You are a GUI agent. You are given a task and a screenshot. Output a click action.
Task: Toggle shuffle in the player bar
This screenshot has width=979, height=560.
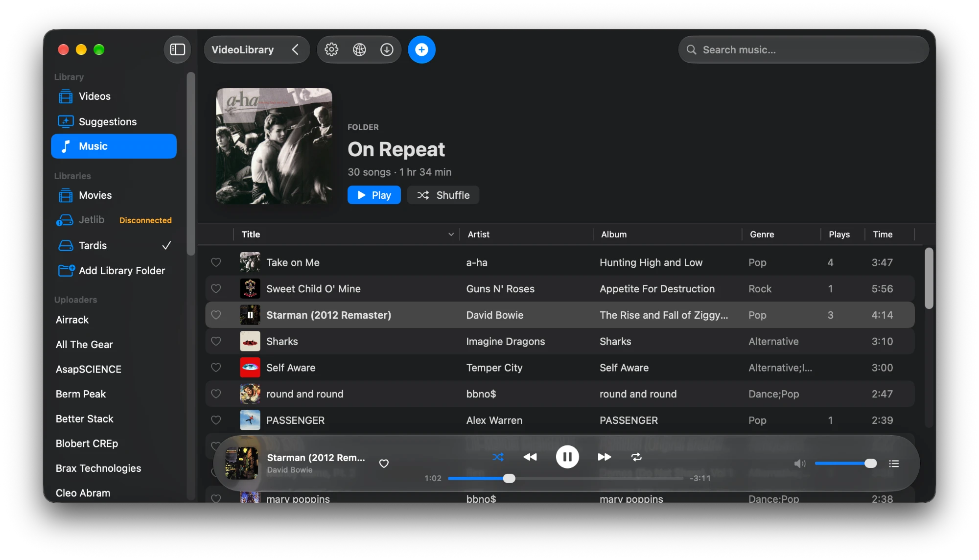[x=498, y=457]
